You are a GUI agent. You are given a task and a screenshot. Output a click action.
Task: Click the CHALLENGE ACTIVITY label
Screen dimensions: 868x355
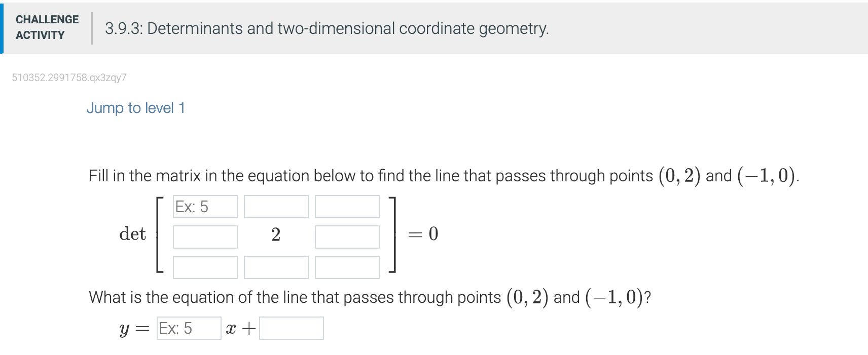(x=47, y=27)
